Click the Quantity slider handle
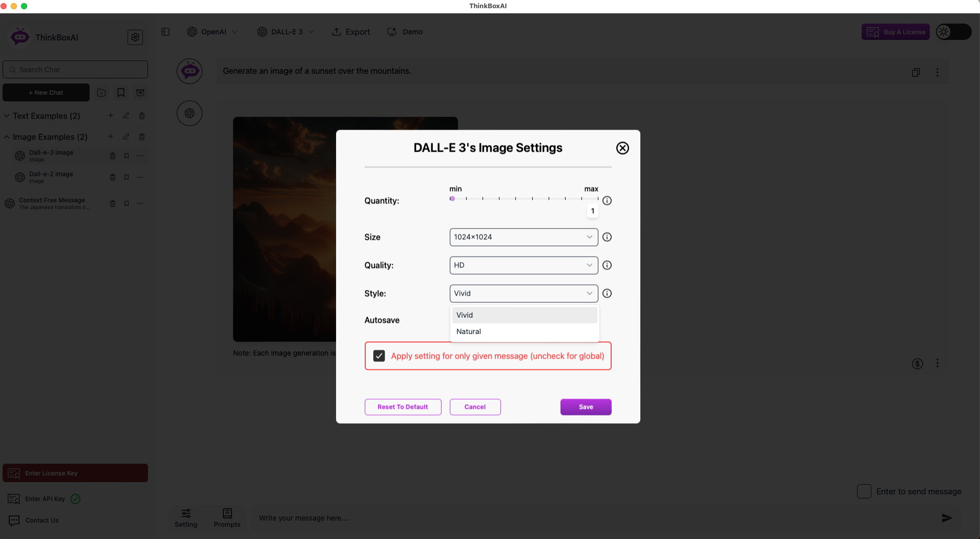 point(452,198)
